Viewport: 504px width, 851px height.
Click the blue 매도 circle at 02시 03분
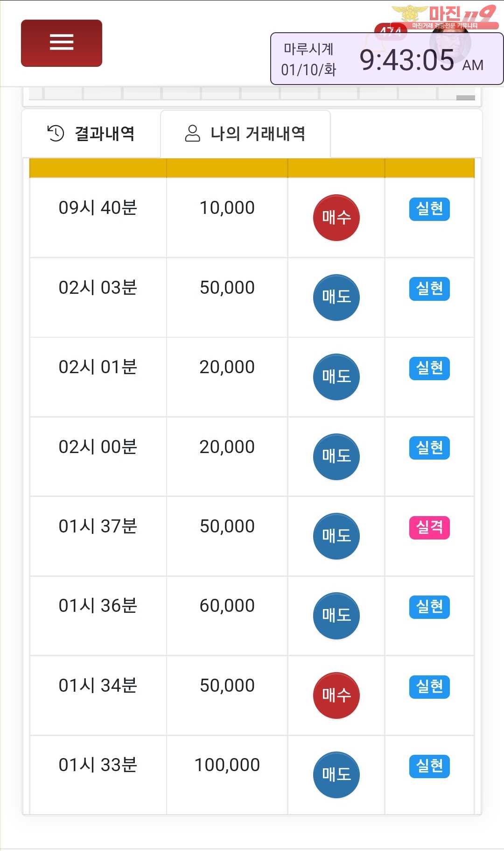coord(336,297)
